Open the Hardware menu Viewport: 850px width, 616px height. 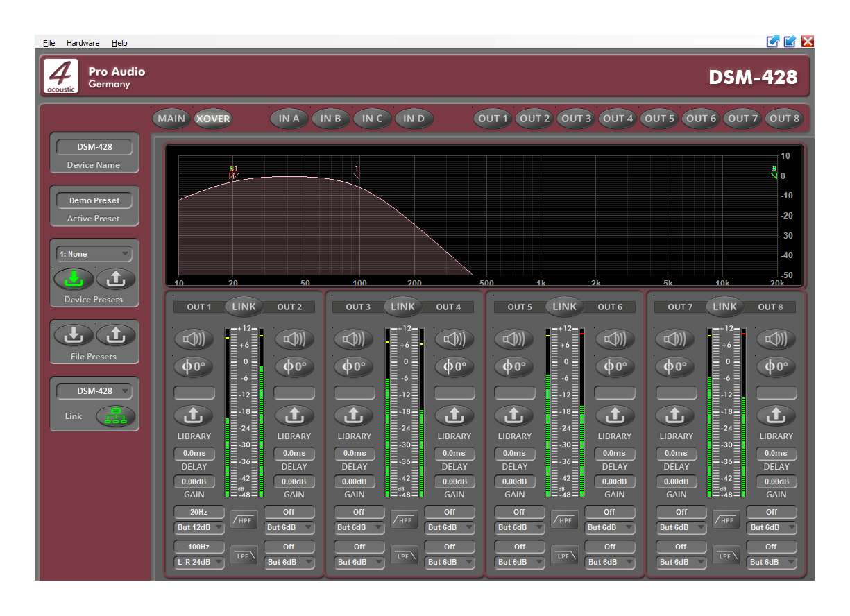point(83,43)
